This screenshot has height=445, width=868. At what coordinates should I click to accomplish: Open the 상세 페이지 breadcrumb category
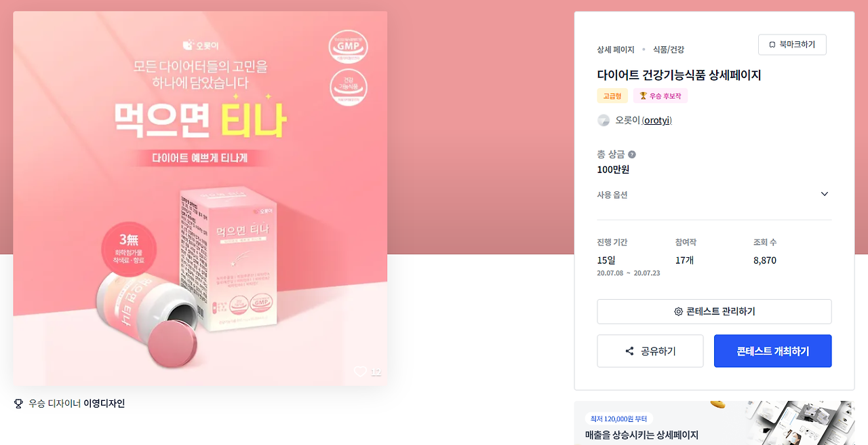click(616, 50)
